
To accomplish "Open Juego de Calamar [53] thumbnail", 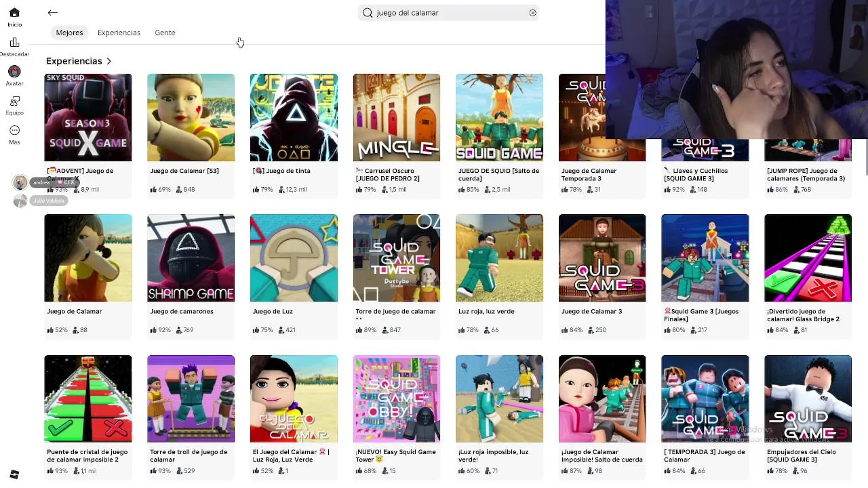I will [191, 117].
